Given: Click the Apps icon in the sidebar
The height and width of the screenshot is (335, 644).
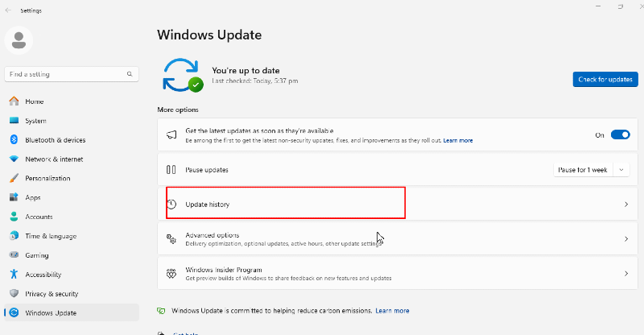Looking at the screenshot, I should (14, 197).
